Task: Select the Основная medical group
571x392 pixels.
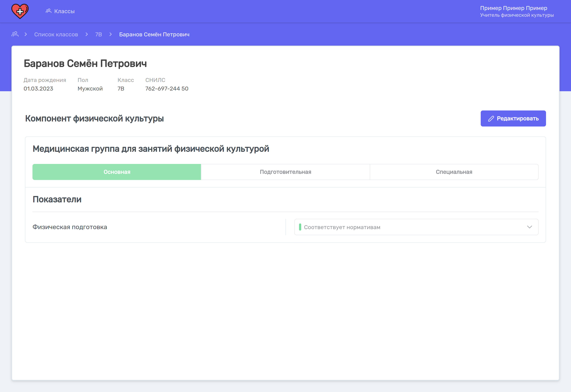Action: [117, 172]
